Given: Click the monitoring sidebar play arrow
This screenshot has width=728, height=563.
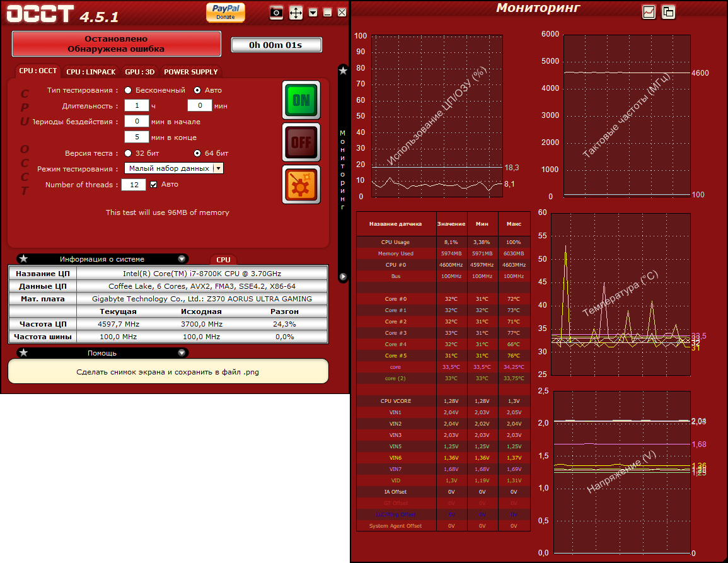Looking at the screenshot, I should pos(343,277).
